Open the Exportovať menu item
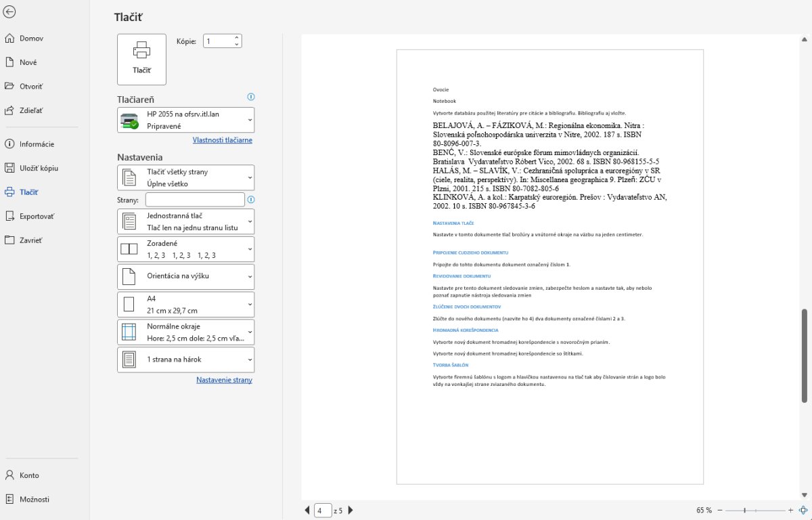The height and width of the screenshot is (520, 812). tap(37, 216)
